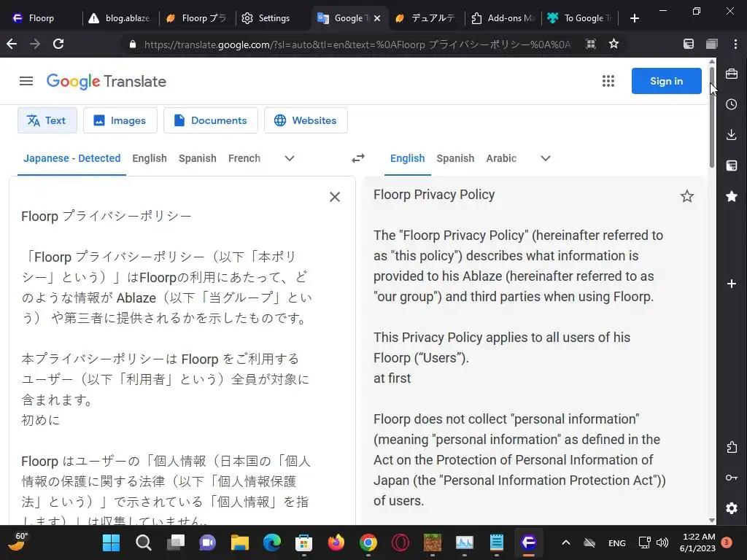Switch to Documents translation mode
This screenshot has height=560, width=747.
[x=211, y=120]
